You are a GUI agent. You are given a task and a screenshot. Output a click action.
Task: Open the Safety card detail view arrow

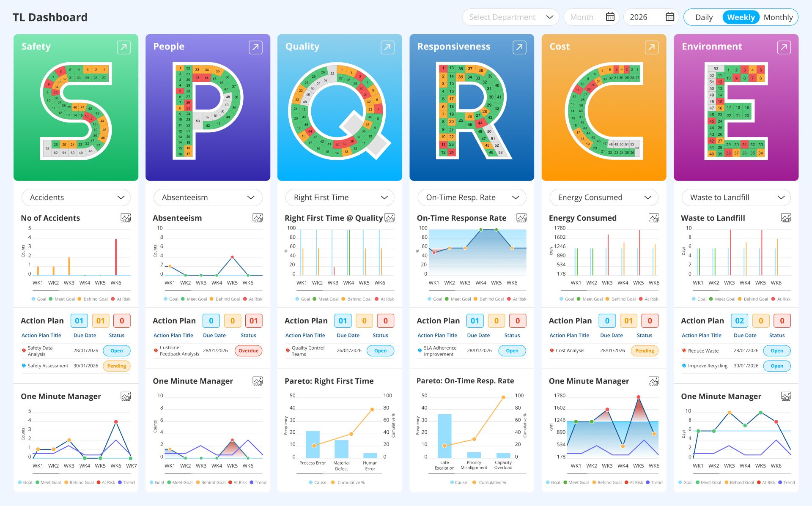(x=123, y=47)
